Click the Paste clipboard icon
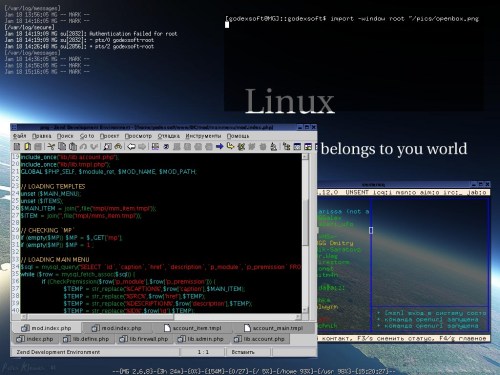The image size is (500, 375). pyautogui.click(x=73, y=147)
